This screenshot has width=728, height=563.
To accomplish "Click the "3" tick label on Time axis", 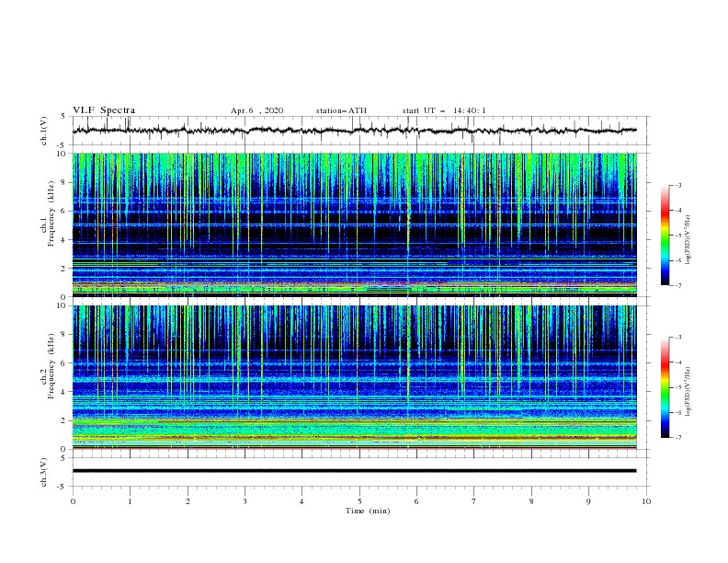I will pyautogui.click(x=245, y=501).
